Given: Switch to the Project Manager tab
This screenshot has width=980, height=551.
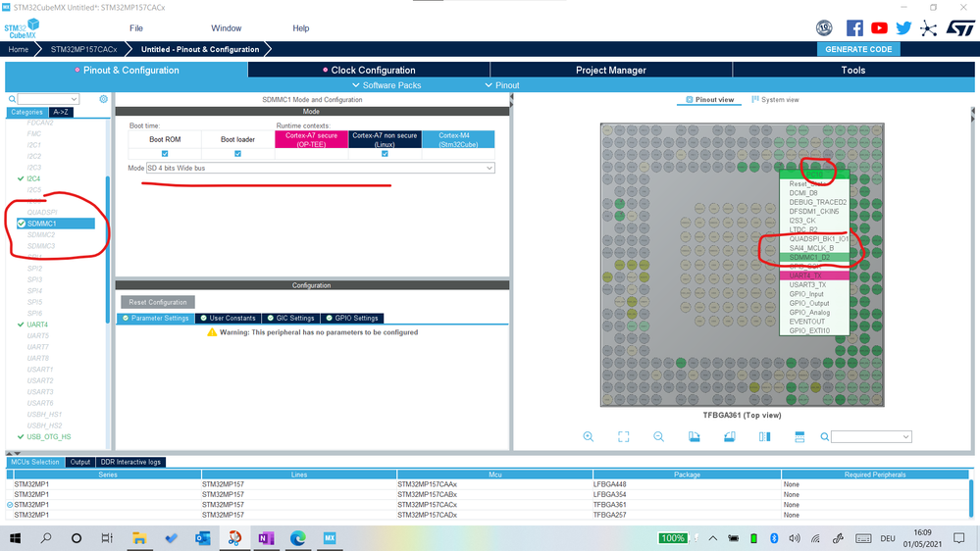Looking at the screenshot, I should (x=610, y=70).
